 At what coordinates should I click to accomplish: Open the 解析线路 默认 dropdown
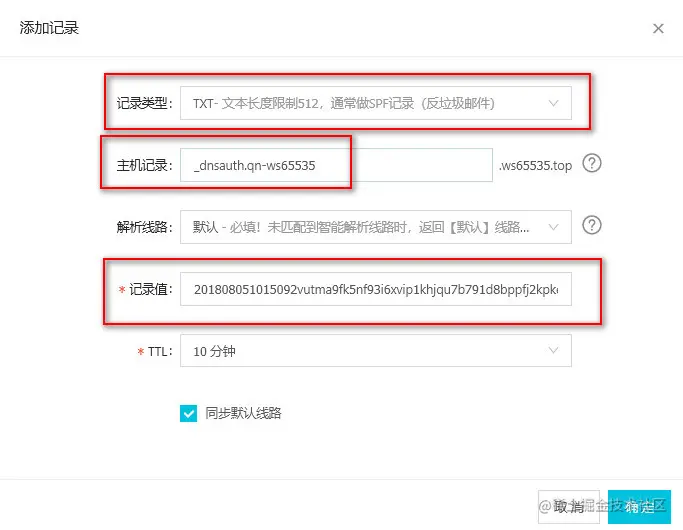[376, 227]
